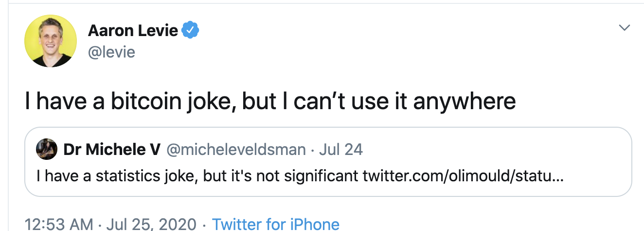644x231 pixels.
Task: Select the Dr Michele V name
Action: point(112,149)
